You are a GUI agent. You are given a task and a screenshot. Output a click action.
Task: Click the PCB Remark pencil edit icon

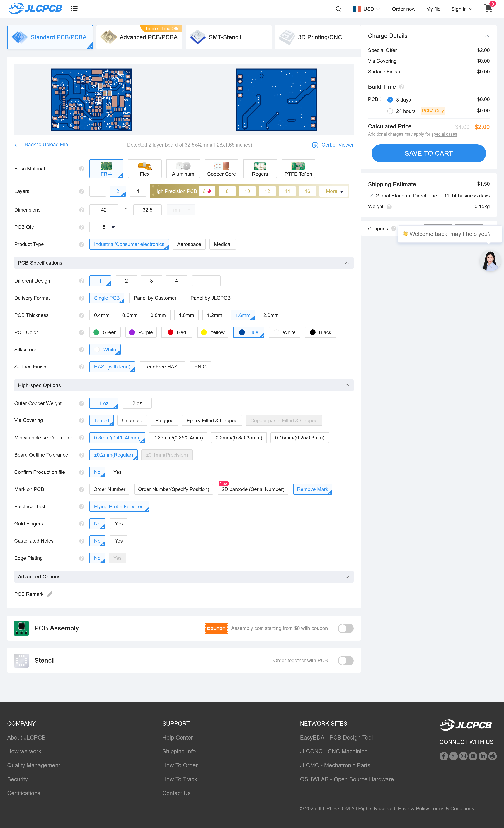coord(50,594)
